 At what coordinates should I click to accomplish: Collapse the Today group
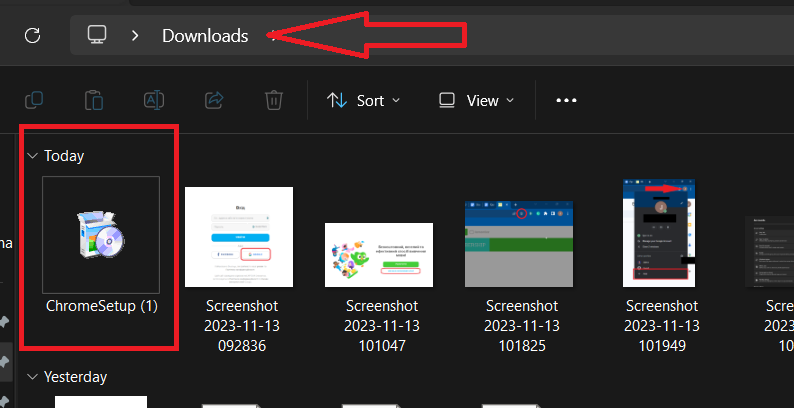tap(33, 156)
